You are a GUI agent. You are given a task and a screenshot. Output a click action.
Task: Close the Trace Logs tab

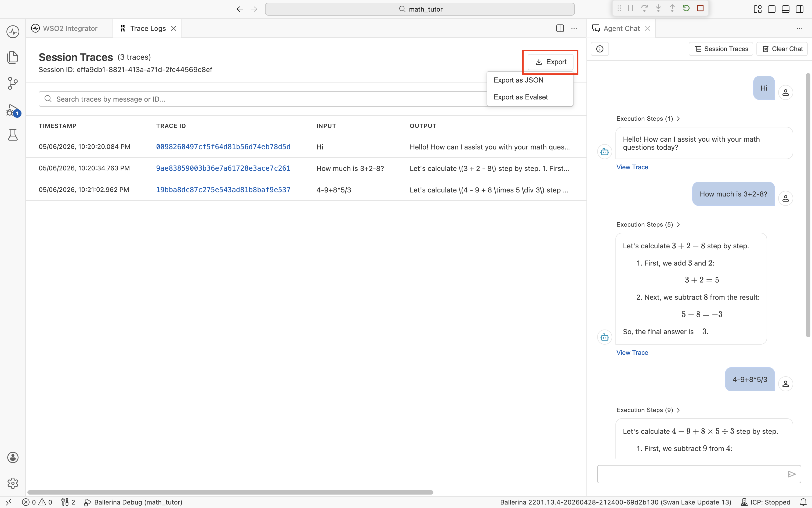(173, 28)
